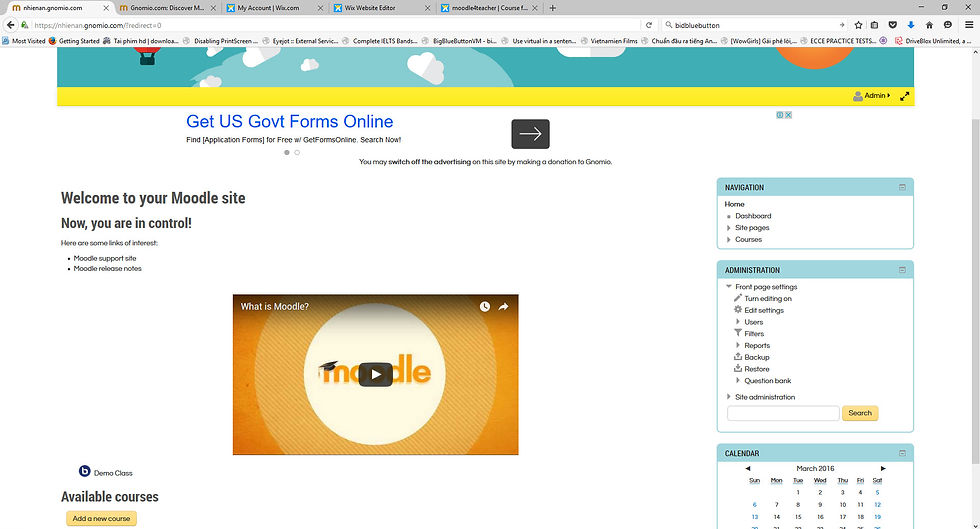This screenshot has height=529, width=980.
Task: Open the BigBlueButton Demo Class icon
Action: (x=84, y=471)
